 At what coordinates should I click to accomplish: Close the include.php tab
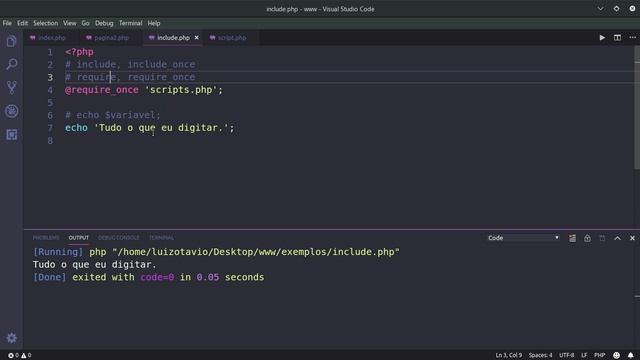(196, 38)
